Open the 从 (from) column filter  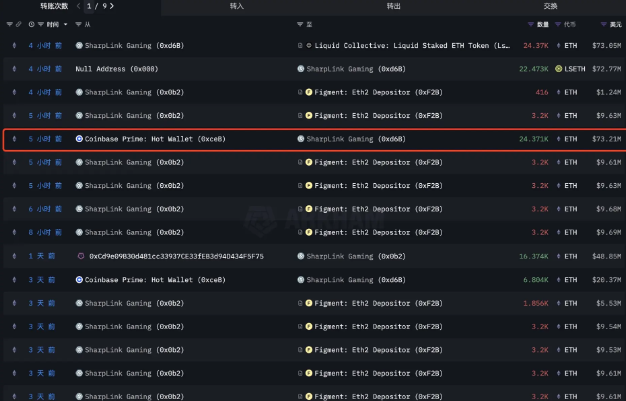tap(77, 23)
